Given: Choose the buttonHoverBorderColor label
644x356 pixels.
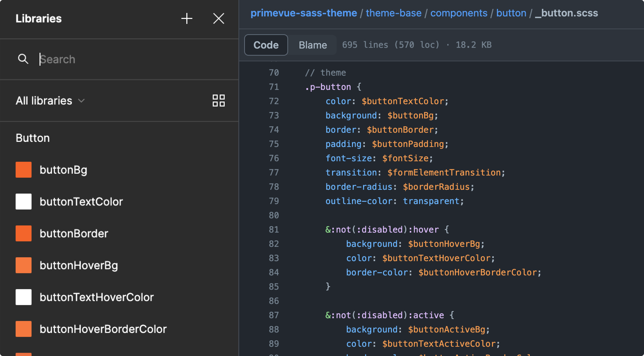Looking at the screenshot, I should click(103, 329).
